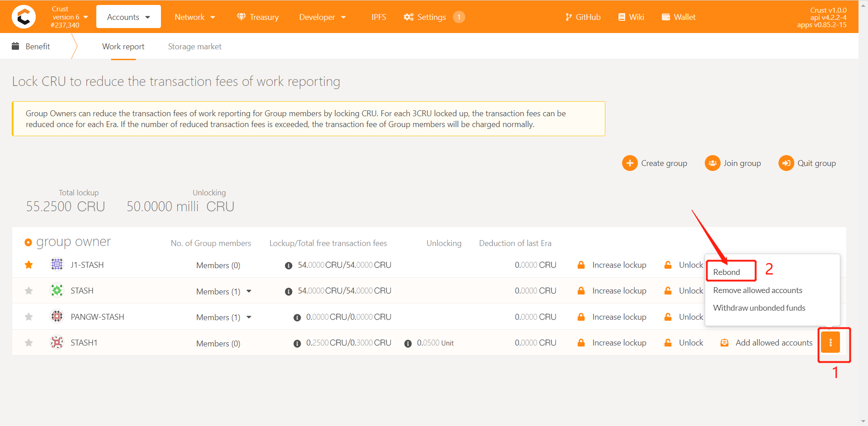Click the Create group plus icon

(630, 163)
